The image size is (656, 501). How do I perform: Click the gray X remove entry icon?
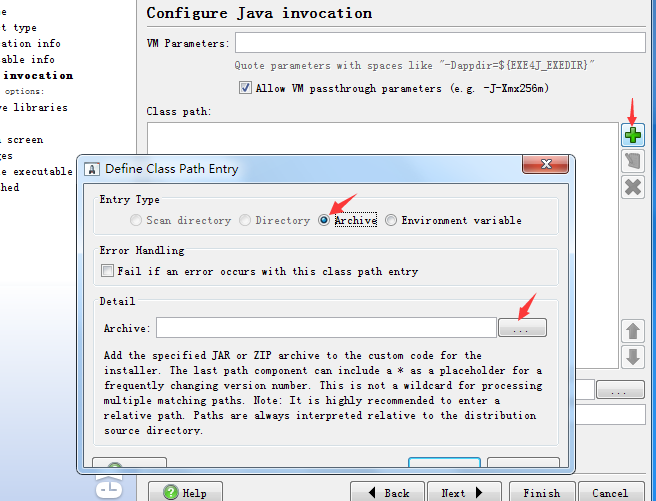pyautogui.click(x=632, y=186)
